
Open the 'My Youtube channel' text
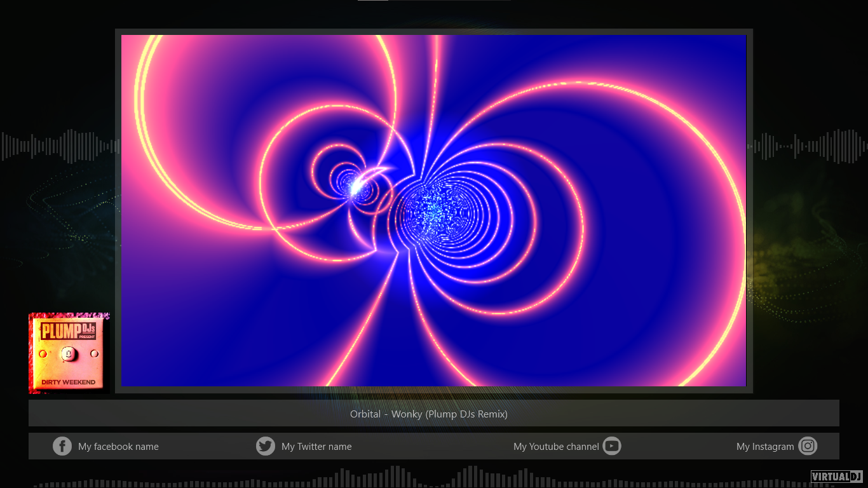556,447
